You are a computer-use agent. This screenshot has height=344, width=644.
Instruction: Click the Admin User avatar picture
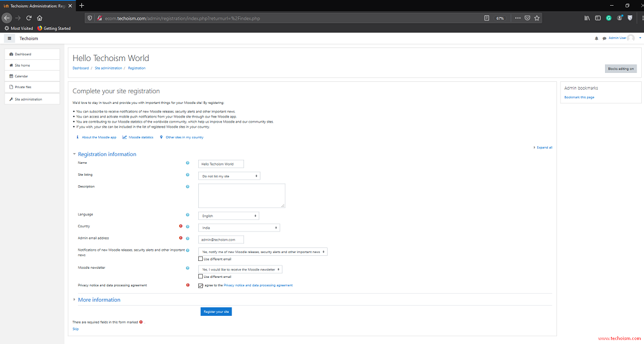(631, 38)
